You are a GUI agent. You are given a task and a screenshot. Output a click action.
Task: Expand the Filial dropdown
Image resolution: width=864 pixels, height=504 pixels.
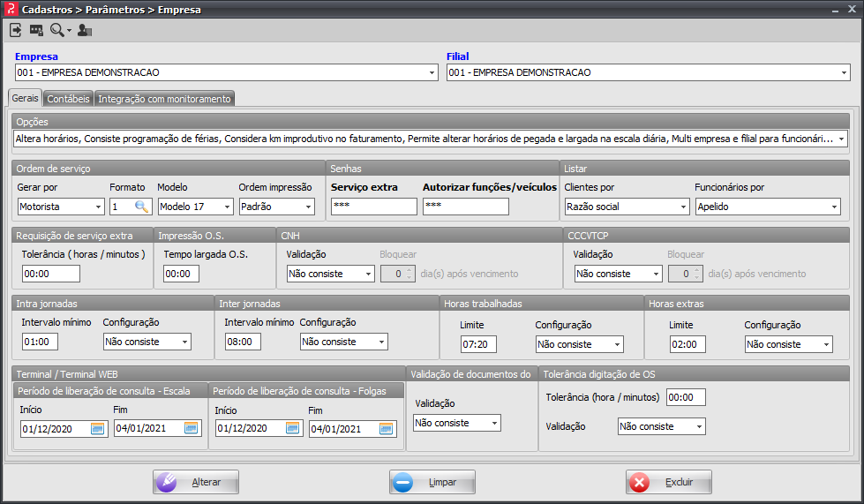point(844,72)
